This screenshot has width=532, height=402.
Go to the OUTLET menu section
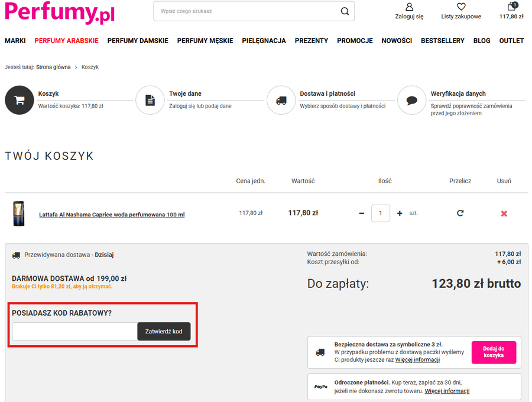click(511, 41)
